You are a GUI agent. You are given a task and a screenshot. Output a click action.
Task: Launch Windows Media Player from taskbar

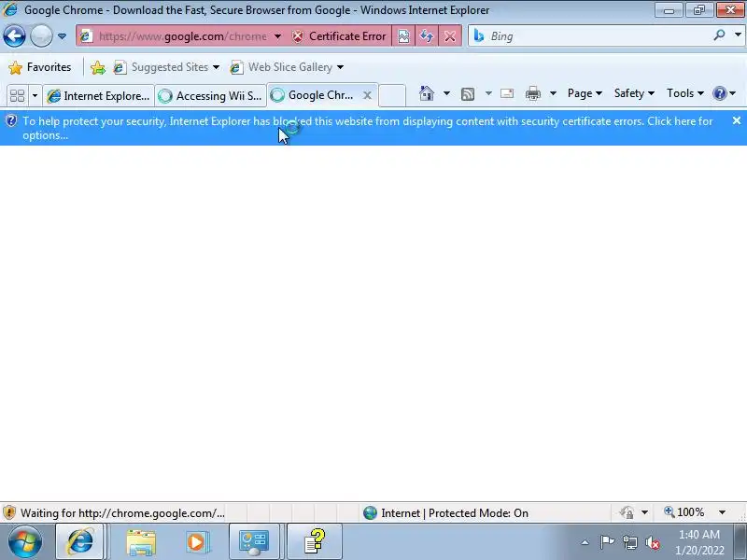[x=196, y=542]
